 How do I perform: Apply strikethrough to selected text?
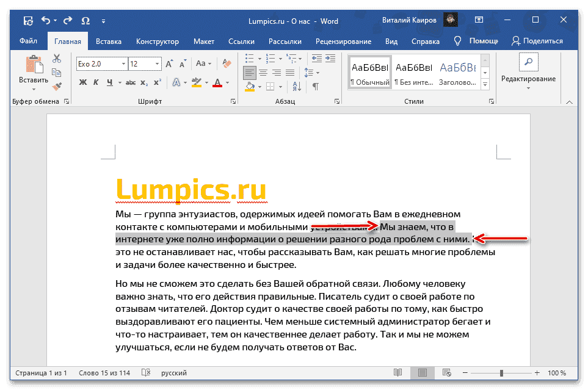[130, 82]
